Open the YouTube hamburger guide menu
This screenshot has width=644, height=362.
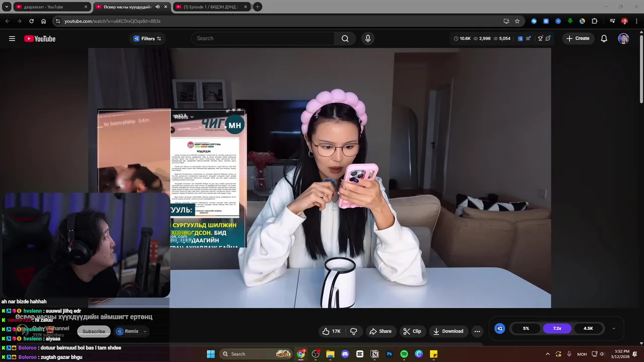[x=12, y=39]
